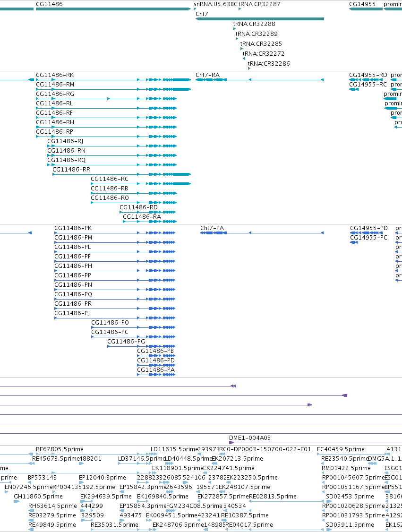Select transcript CG11486-RD

tap(138, 207)
